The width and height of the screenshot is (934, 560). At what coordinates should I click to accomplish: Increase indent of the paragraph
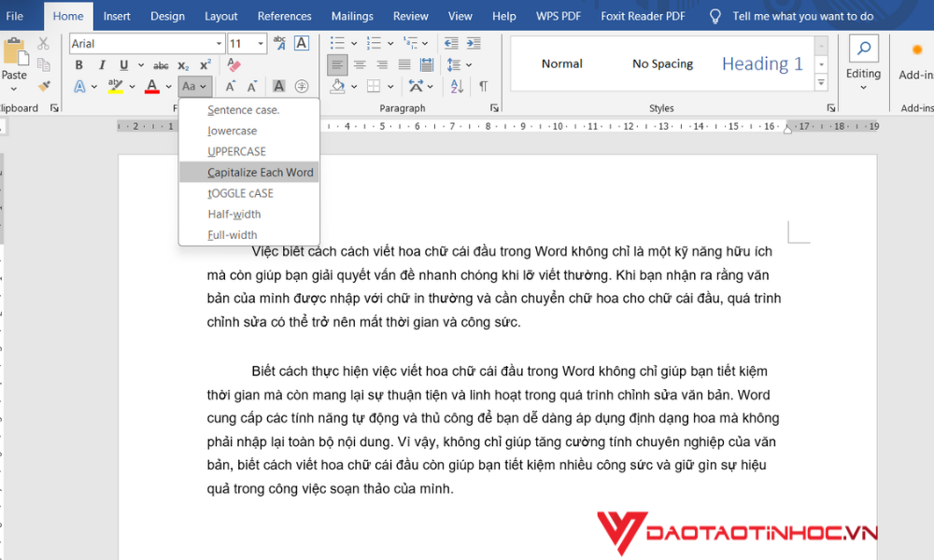tap(473, 44)
